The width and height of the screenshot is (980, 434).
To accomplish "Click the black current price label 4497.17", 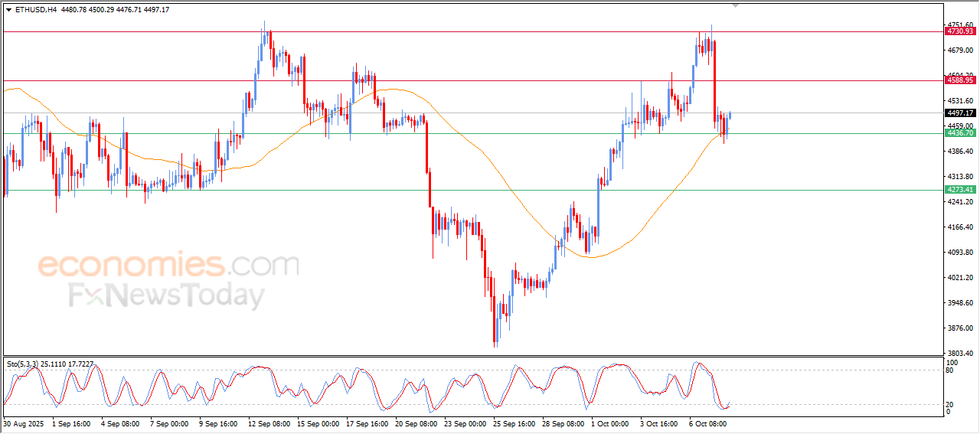I will (960, 113).
